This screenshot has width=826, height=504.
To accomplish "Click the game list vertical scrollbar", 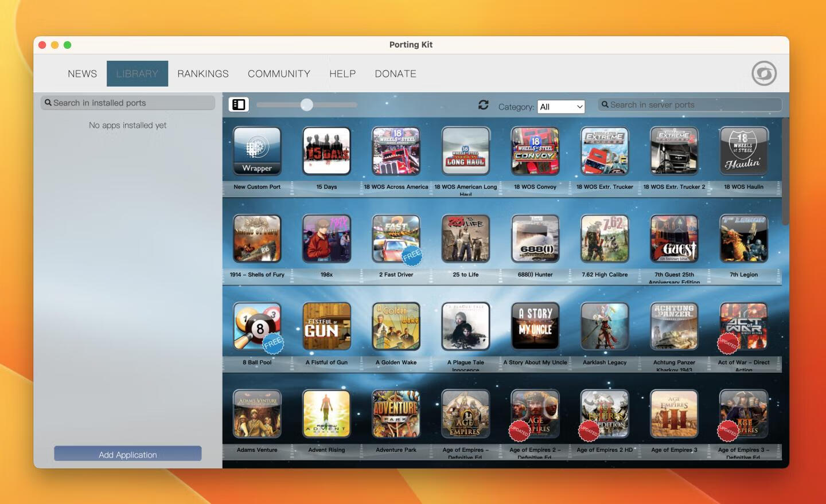I will 785,172.
